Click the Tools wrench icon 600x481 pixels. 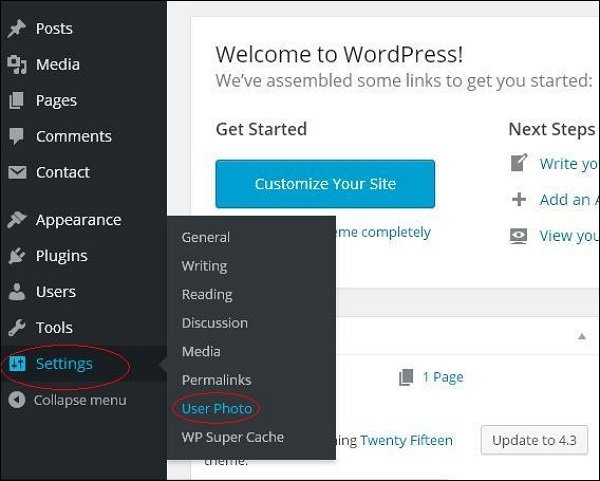[x=16, y=328]
